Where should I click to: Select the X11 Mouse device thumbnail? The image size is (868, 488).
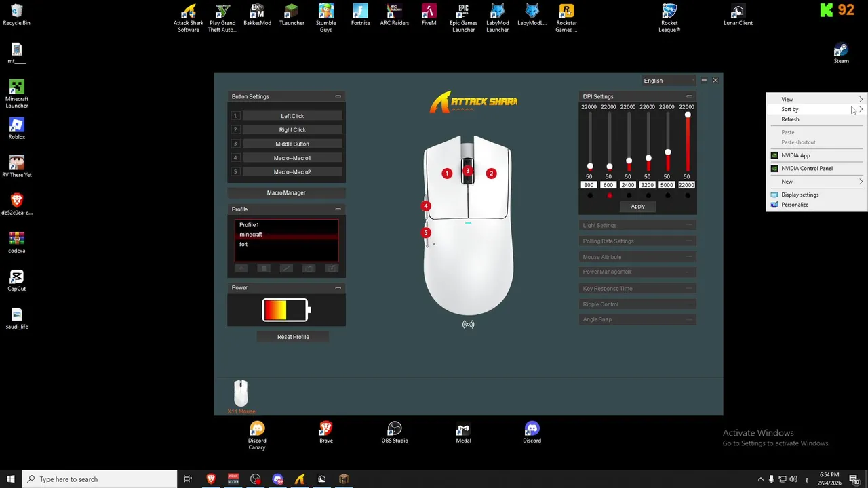coord(241,393)
